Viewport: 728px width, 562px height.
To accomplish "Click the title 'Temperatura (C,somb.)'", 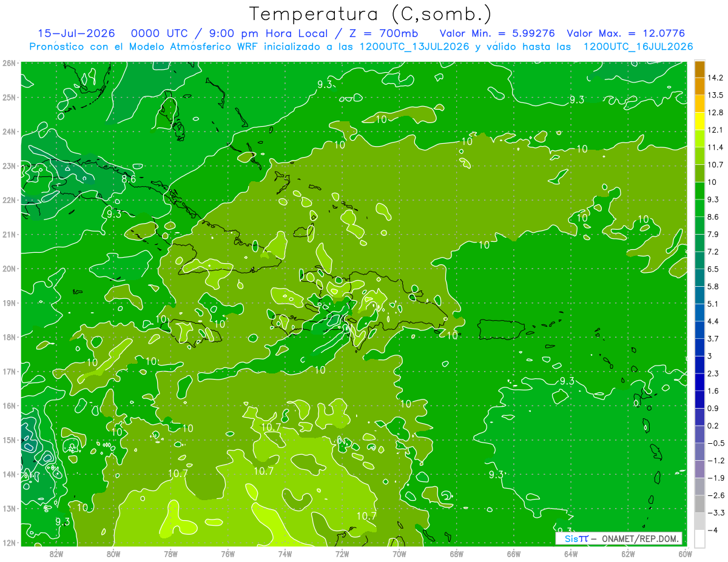I will [x=371, y=14].
